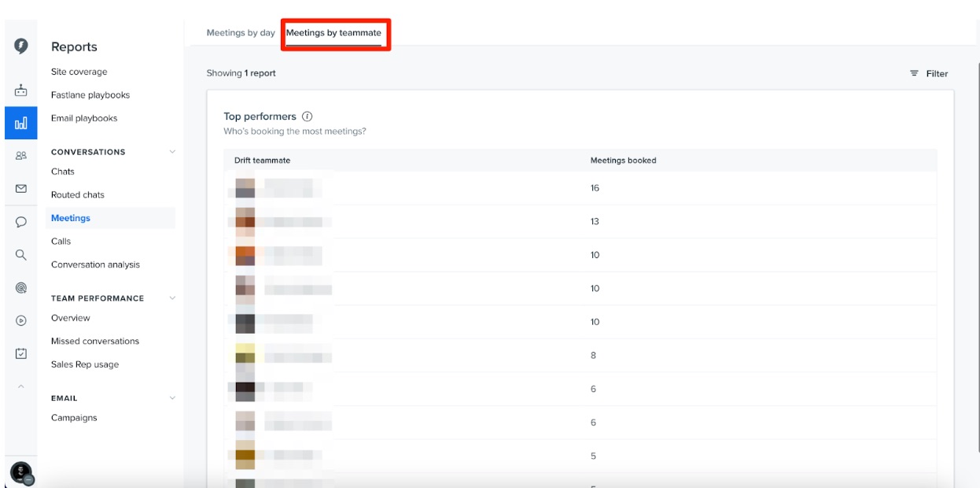Open the bot playbooks icon in sidebar

click(x=21, y=91)
